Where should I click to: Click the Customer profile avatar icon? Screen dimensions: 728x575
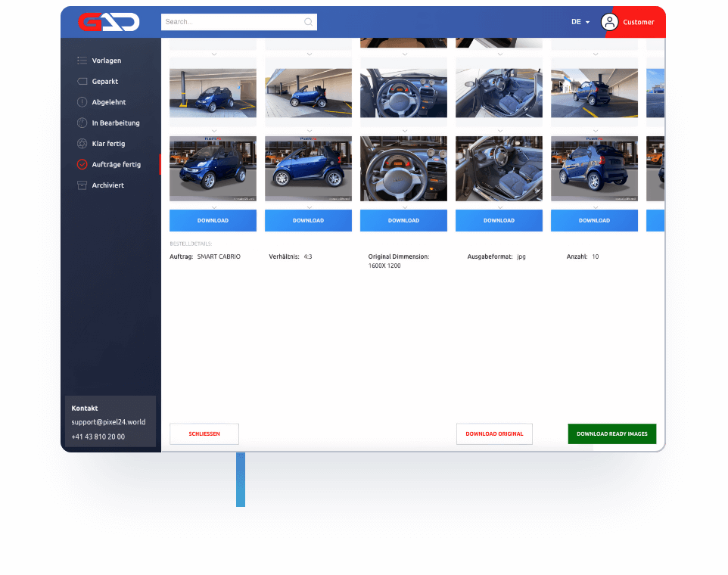point(609,22)
